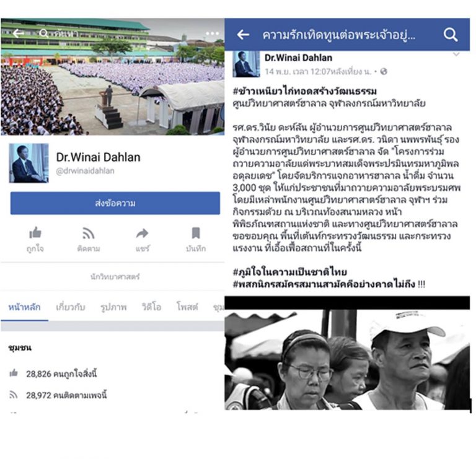Tap the back arrow on the profile cover
This screenshot has height=459, width=476.
coord(18,33)
